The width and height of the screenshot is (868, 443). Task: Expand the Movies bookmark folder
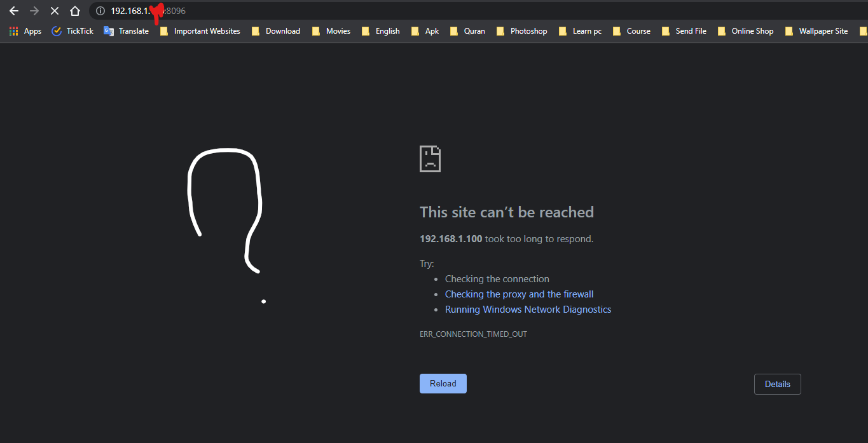tap(331, 31)
